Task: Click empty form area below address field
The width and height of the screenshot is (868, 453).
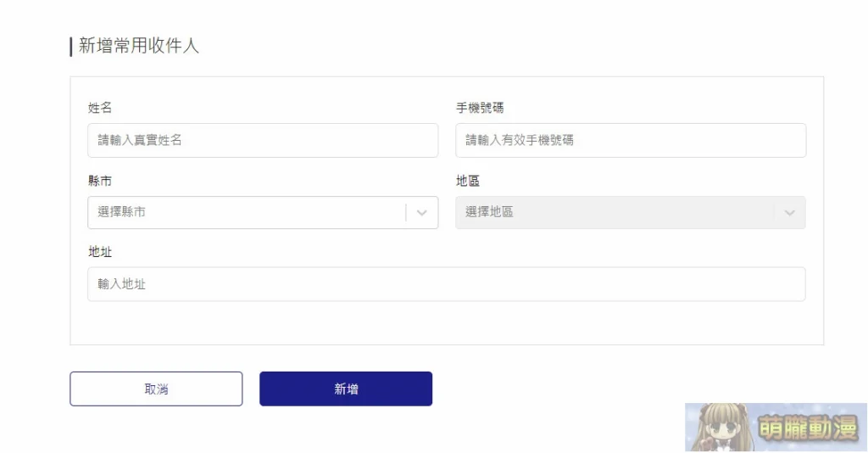Action: 446,323
